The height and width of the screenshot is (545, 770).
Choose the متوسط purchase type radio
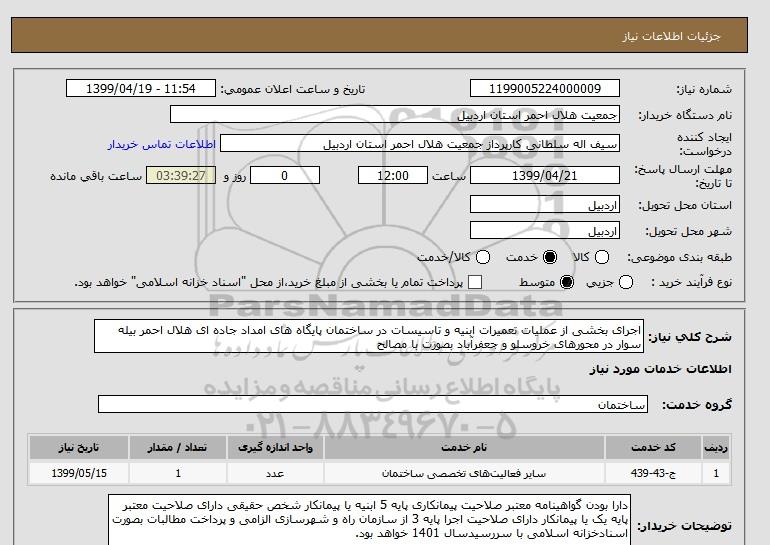point(567,282)
